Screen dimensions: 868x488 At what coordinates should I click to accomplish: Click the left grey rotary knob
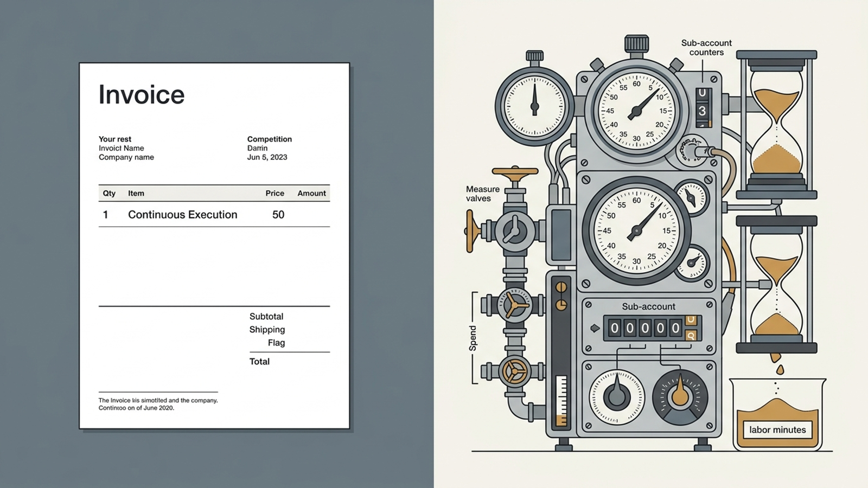tap(616, 397)
